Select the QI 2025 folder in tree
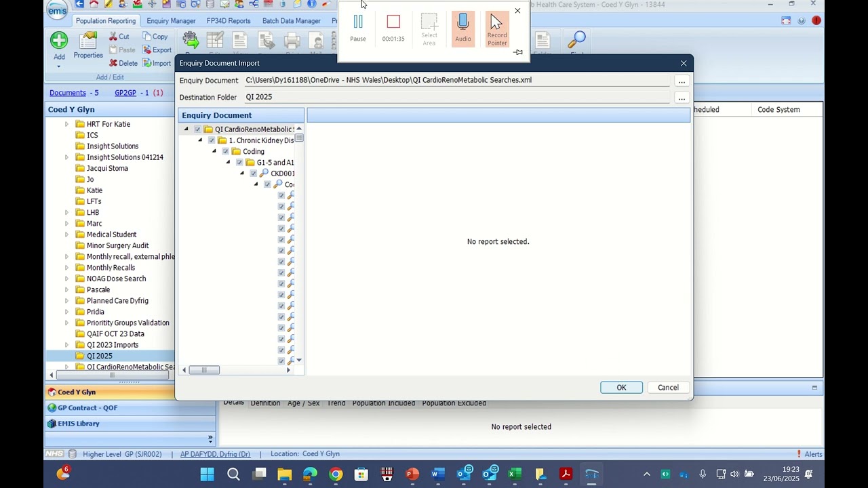Screen dimensions: 868x488 [x=99, y=356]
